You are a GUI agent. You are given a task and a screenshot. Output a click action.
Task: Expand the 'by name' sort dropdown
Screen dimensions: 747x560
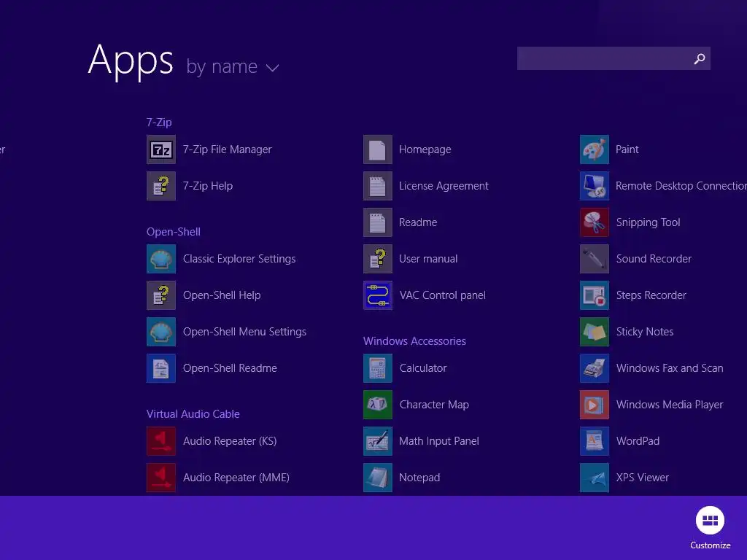point(233,66)
